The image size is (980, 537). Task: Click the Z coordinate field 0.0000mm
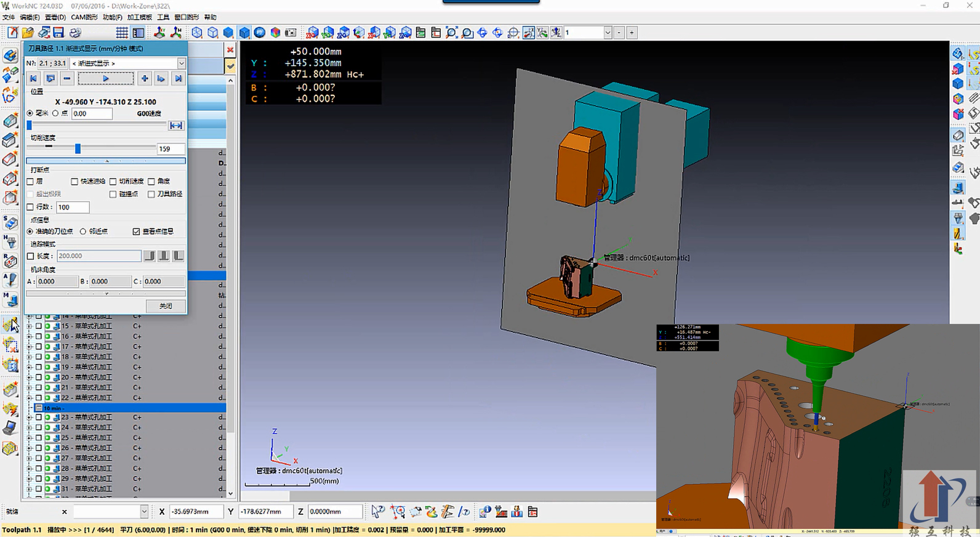pyautogui.click(x=335, y=511)
